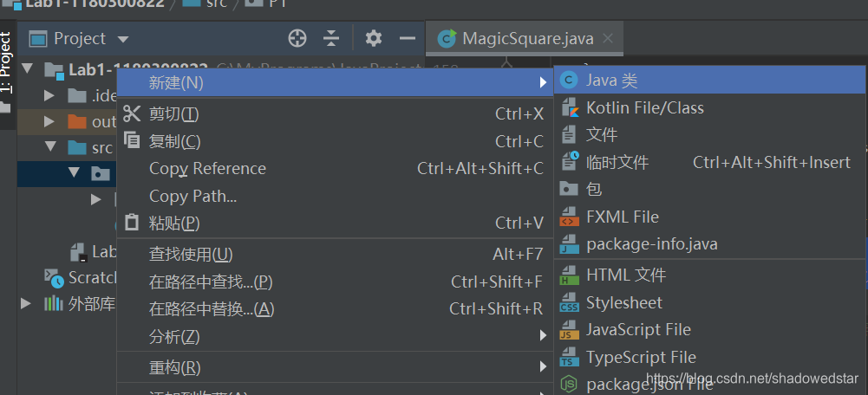Create a new JavaScript File

[x=710, y=330]
